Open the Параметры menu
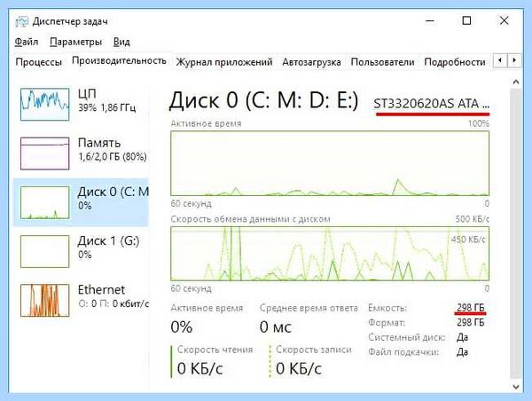This screenshot has width=532, height=401. (75, 42)
